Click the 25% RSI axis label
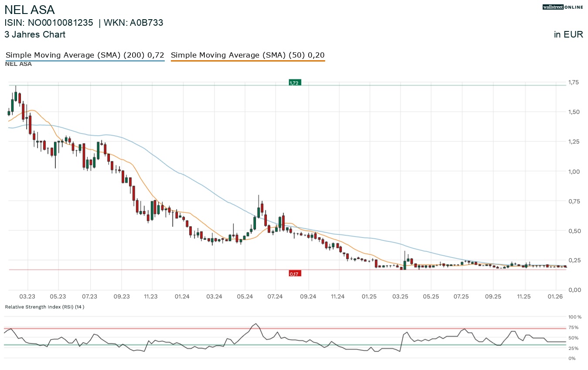The image size is (588, 370). click(574, 348)
